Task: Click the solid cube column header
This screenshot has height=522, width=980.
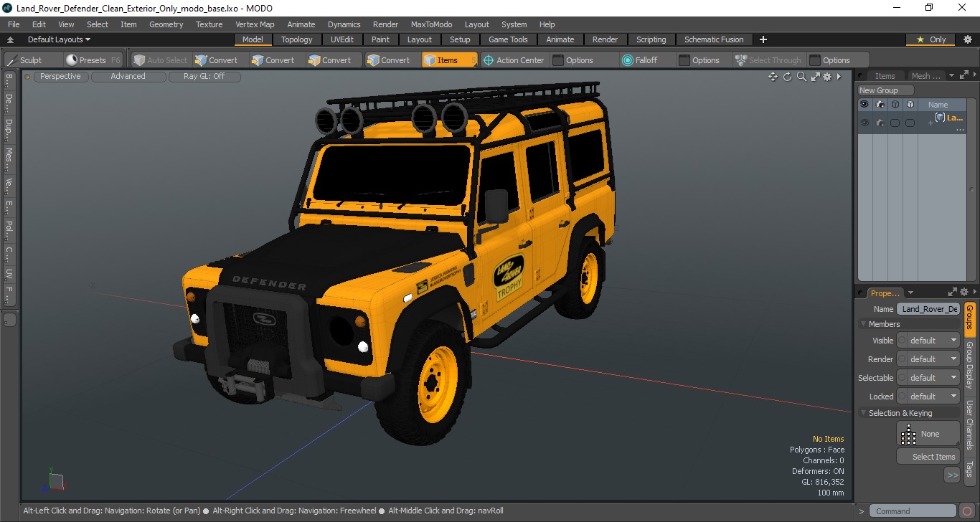Action: [910, 104]
